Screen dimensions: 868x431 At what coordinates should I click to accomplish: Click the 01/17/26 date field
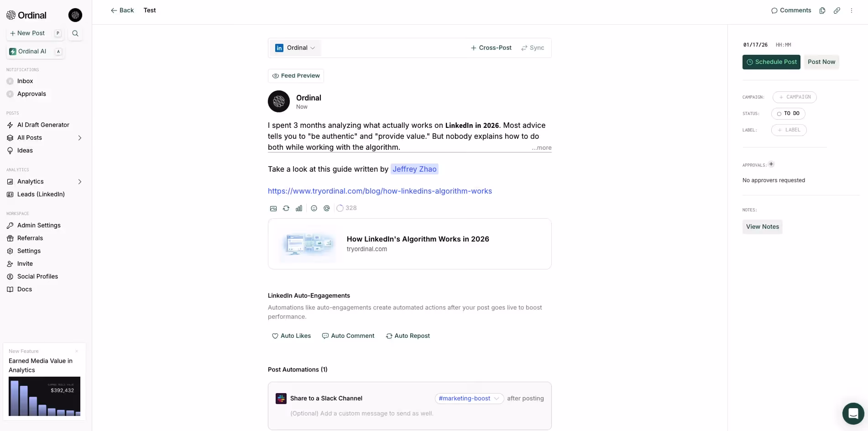click(x=755, y=45)
